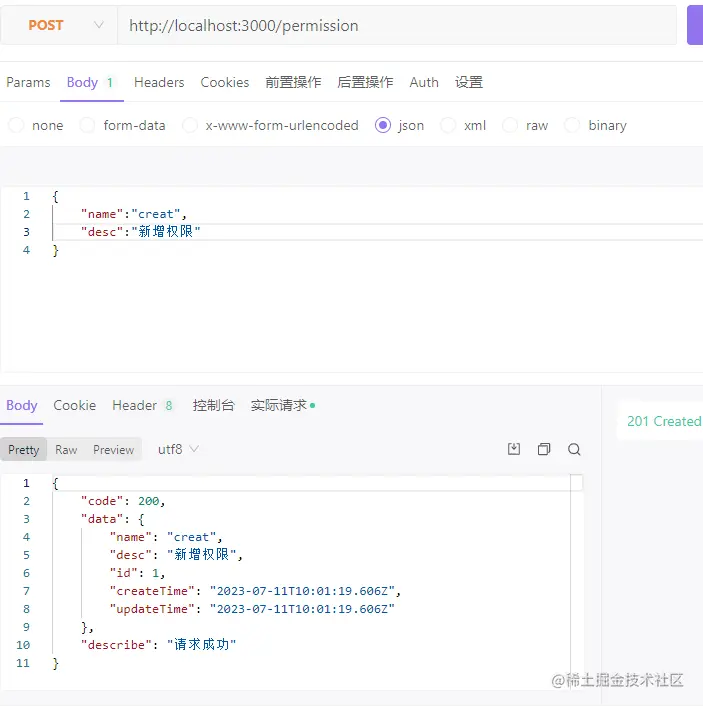703x708 pixels.
Task: Click the 201 Created status label
Action: pos(664,421)
